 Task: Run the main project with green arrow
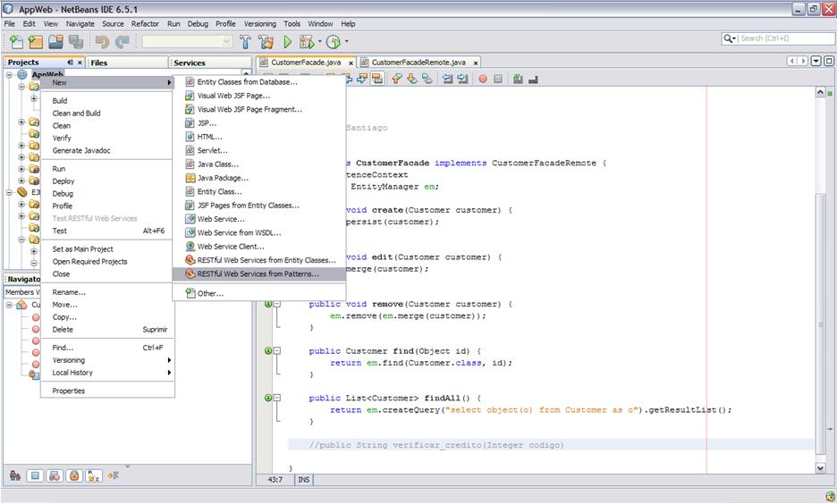287,42
